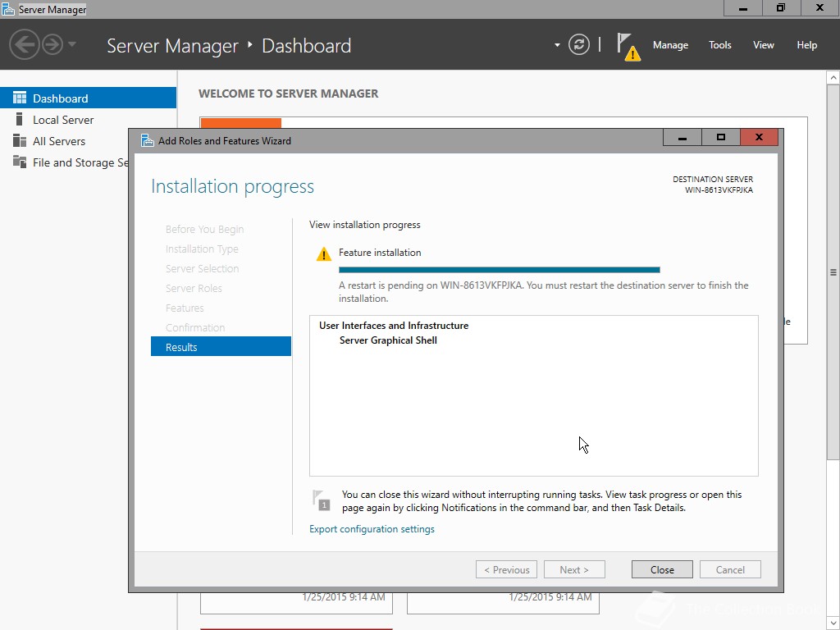Viewport: 840px width, 630px height.
Task: Minimize the Add Roles wizard window
Action: click(682, 137)
